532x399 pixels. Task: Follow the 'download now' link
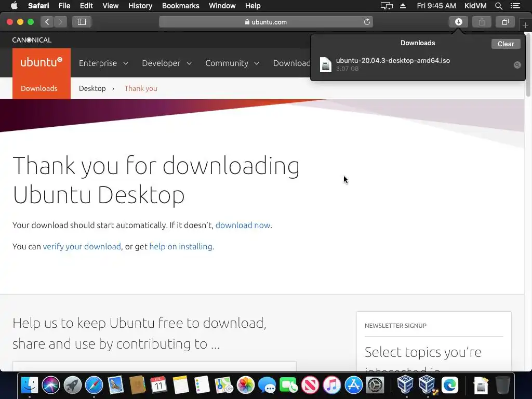(x=243, y=225)
